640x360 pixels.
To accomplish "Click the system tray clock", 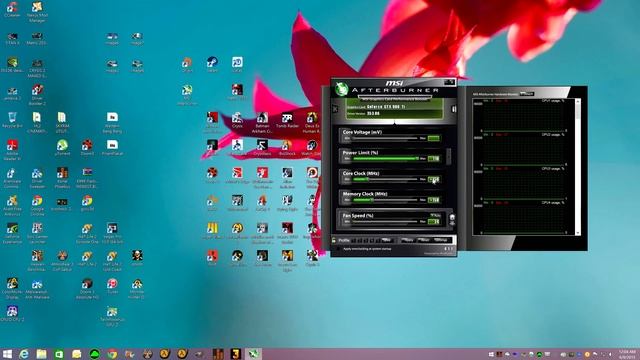I will [x=627, y=354].
